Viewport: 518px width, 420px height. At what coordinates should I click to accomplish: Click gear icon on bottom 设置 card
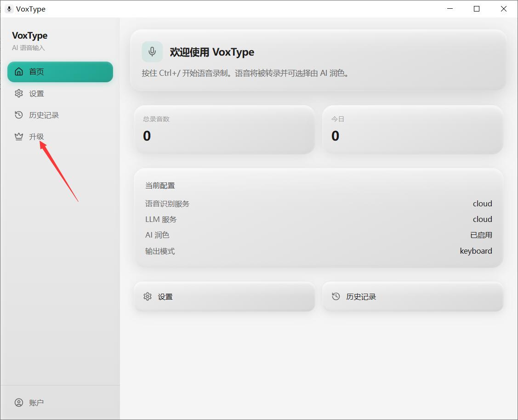[148, 296]
